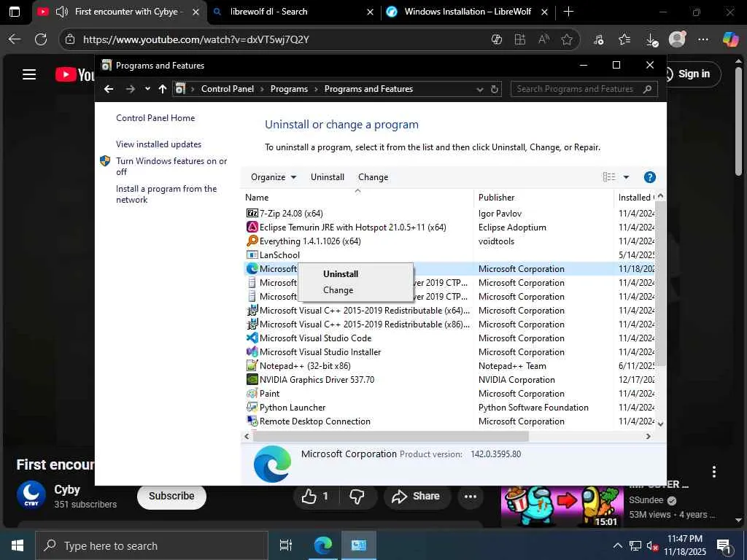Click the horizontal scrollbar of program list
747x560 pixels.
click(x=391, y=436)
